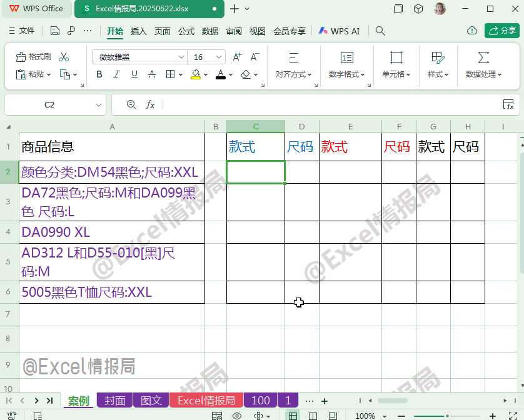524x420 pixels.
Task: Click the new tab plus button
Action: (234, 9)
